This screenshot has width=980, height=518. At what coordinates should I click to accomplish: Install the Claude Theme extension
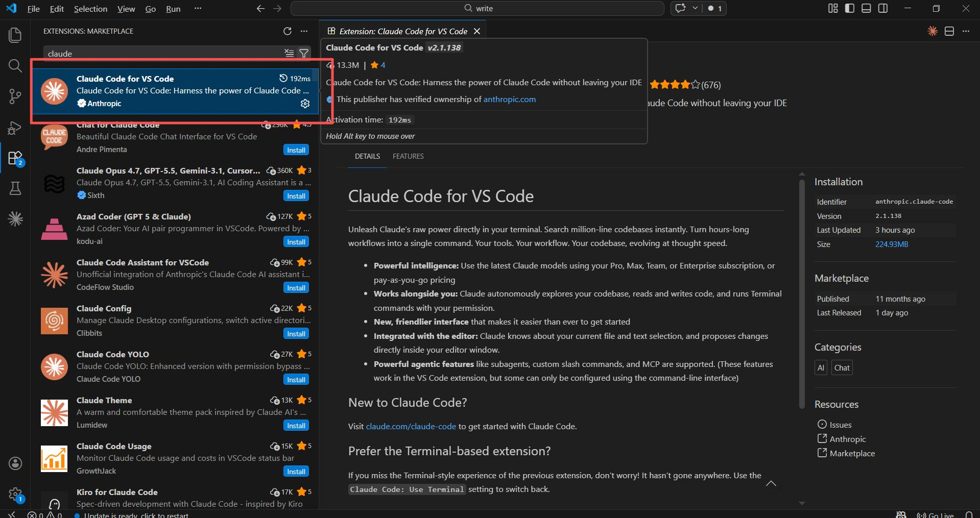[296, 426]
